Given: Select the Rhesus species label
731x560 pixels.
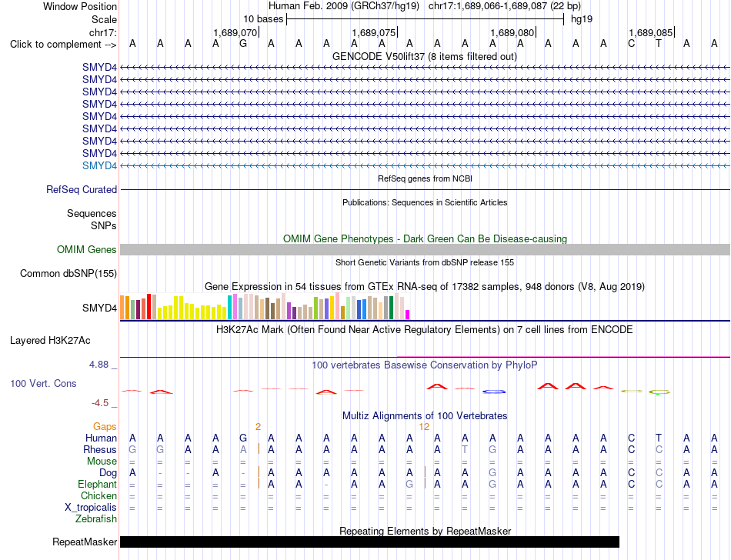Looking at the screenshot, I should click(x=100, y=449).
